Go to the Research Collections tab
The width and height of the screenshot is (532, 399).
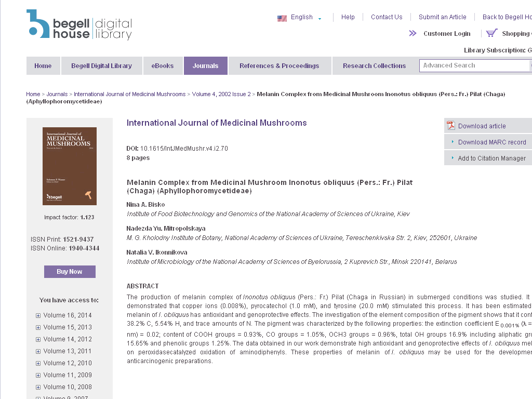point(374,66)
